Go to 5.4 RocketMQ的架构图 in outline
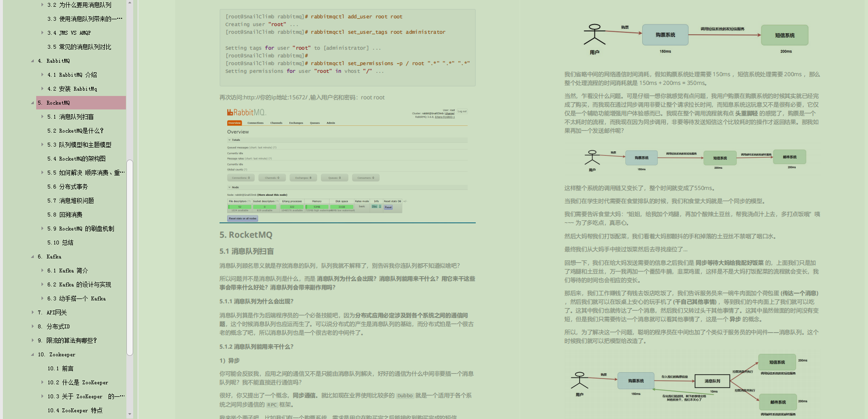 coord(76,159)
